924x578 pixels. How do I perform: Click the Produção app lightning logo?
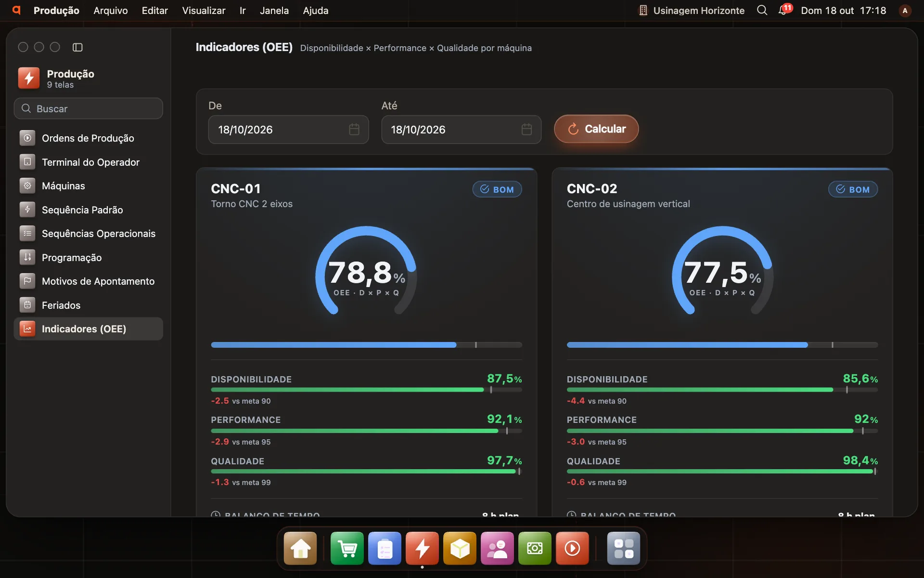[29, 78]
